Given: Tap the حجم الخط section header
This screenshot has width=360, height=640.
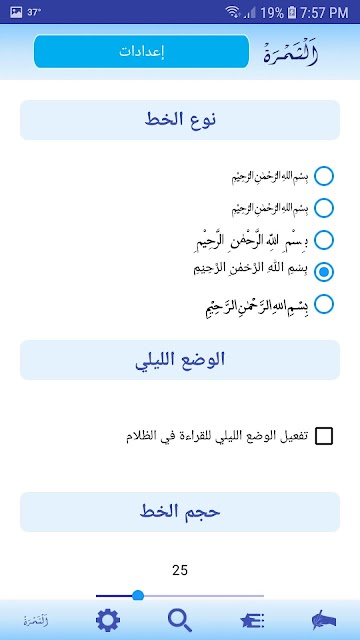Looking at the screenshot, I should point(180,512).
